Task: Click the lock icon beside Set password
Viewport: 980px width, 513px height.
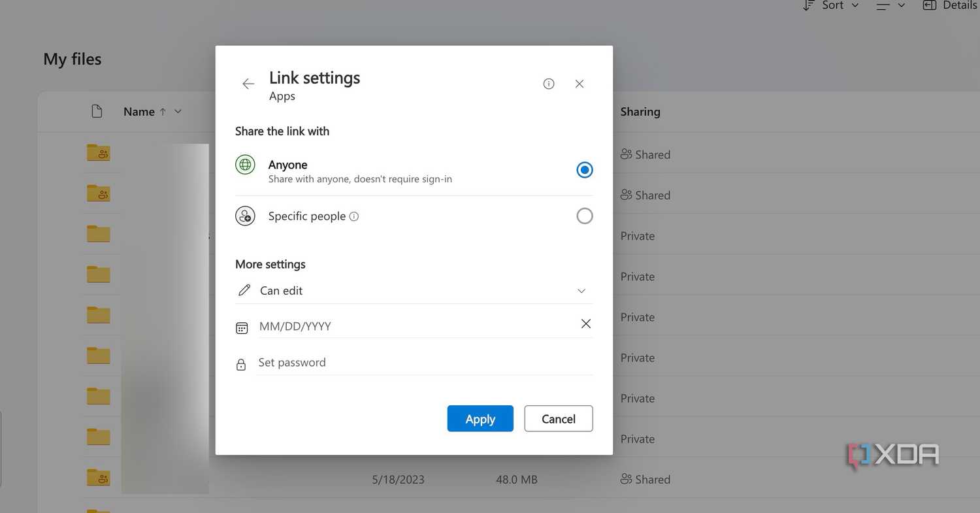Action: (x=241, y=365)
